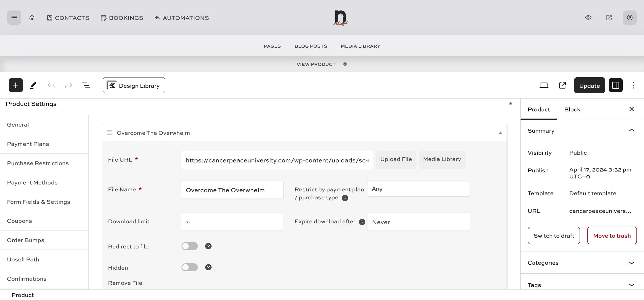Switch to the Block tab
Image resolution: width=644 pixels, height=300 pixels.
coord(572,109)
